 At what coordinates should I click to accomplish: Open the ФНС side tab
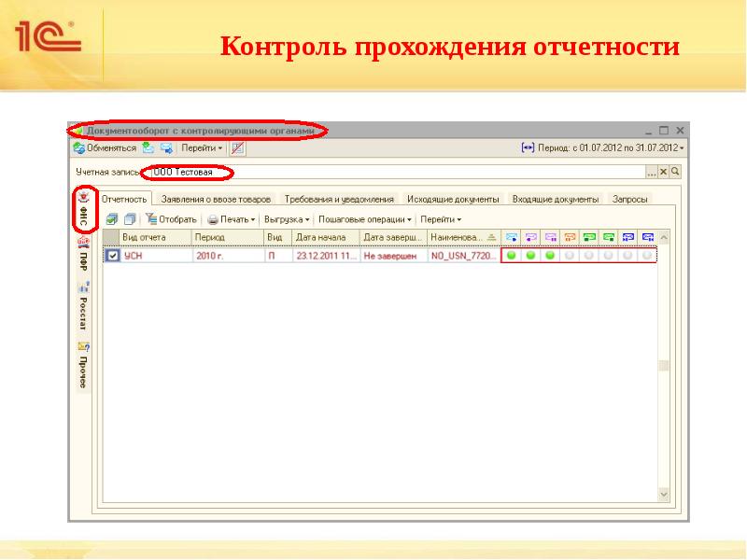click(x=84, y=211)
